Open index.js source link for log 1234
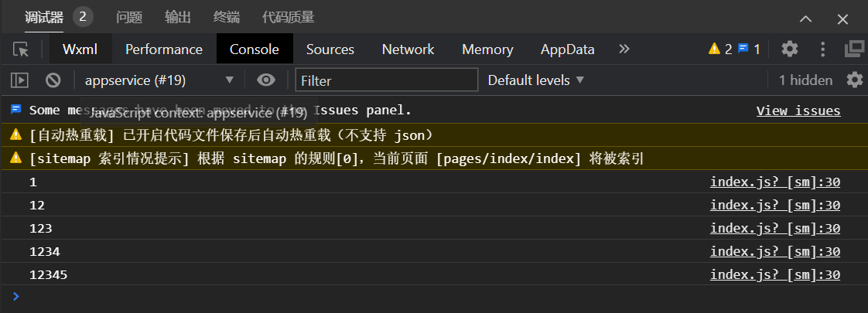The height and width of the screenshot is (313, 868). click(775, 252)
